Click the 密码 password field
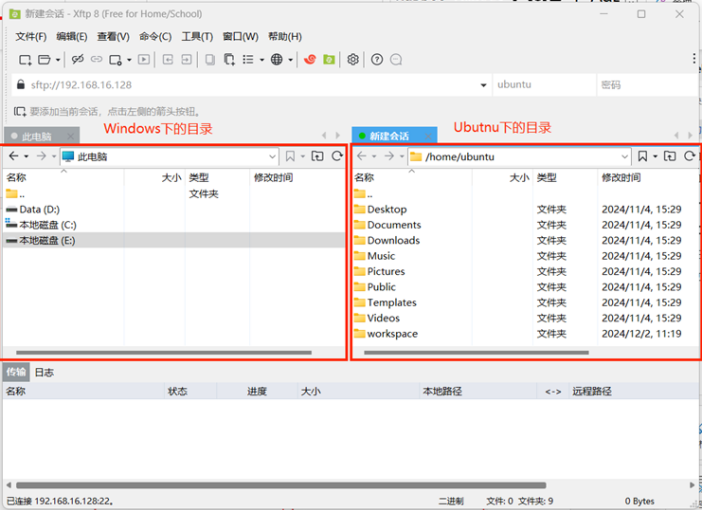This screenshot has width=702, height=510. pos(647,85)
